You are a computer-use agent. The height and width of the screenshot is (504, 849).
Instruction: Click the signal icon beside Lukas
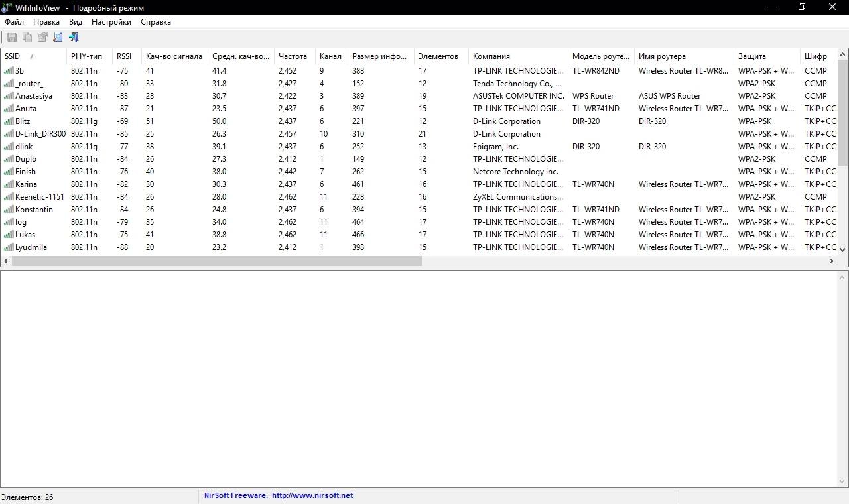(9, 235)
